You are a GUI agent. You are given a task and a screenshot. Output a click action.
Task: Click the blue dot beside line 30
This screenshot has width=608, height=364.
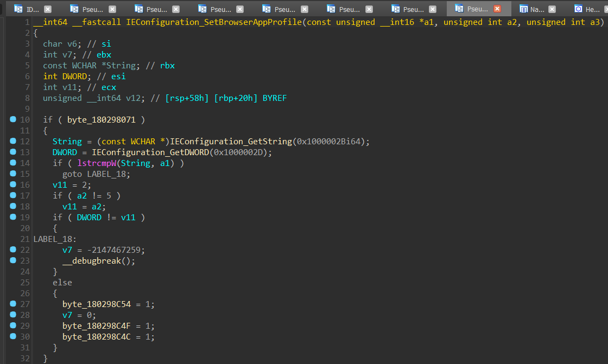point(13,336)
